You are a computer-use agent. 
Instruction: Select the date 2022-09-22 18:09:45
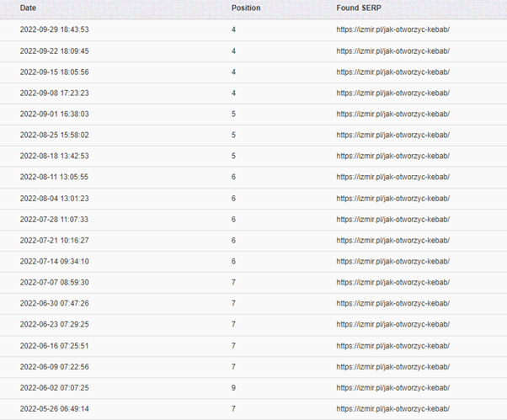[54, 51]
